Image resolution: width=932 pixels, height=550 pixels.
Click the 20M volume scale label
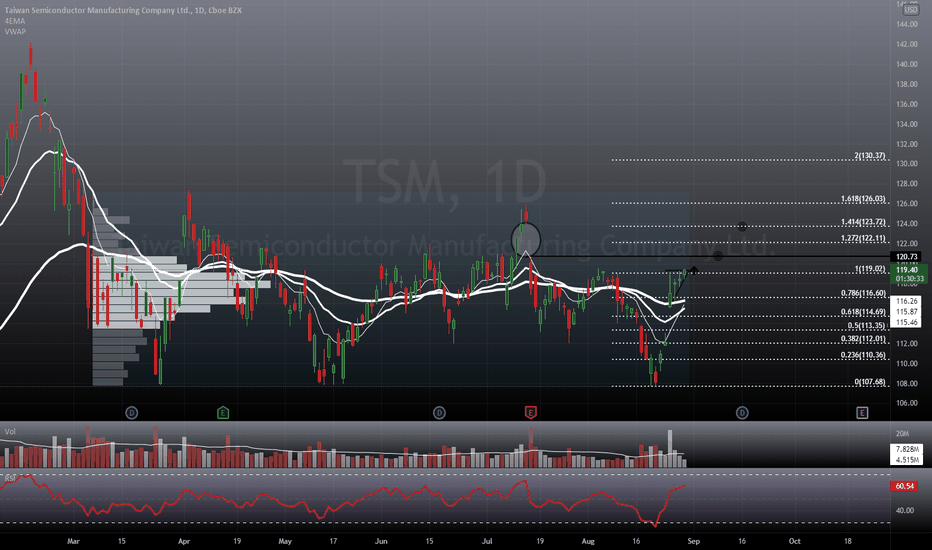pos(902,433)
